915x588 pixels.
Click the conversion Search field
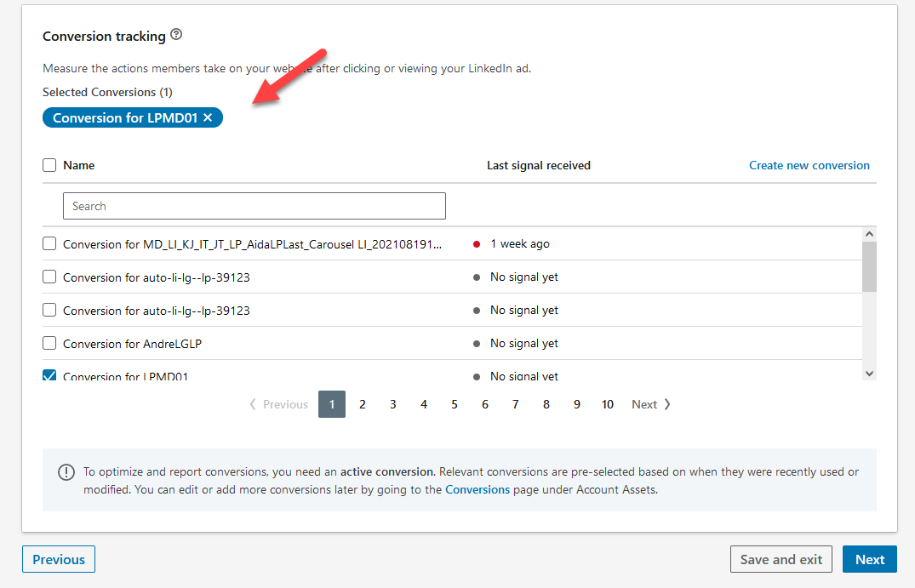click(x=254, y=206)
